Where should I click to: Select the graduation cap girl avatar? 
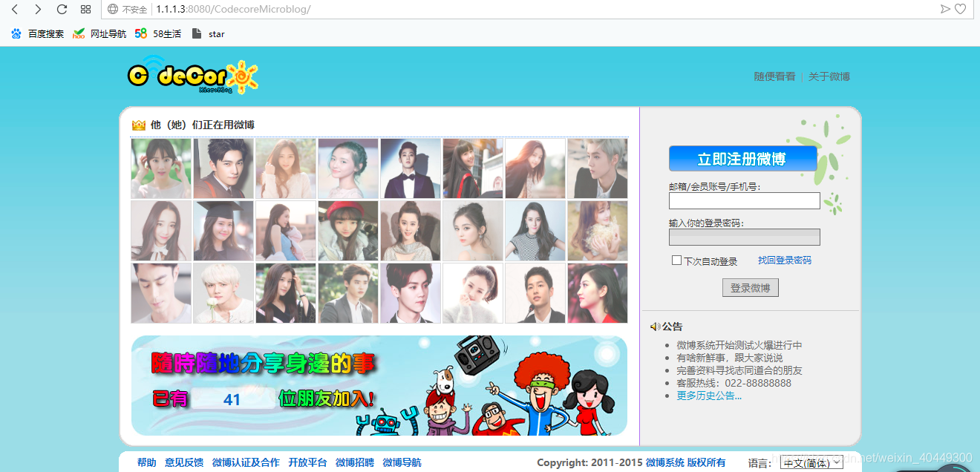pyautogui.click(x=223, y=231)
